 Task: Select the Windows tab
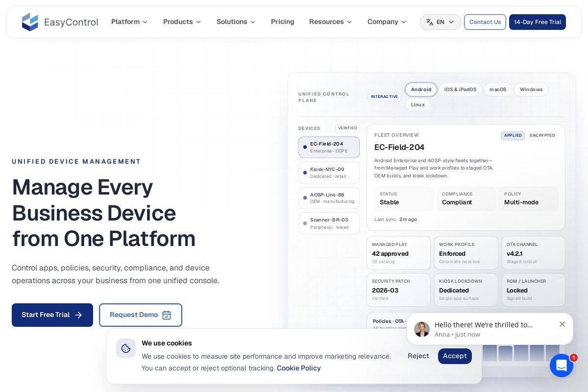click(x=531, y=90)
